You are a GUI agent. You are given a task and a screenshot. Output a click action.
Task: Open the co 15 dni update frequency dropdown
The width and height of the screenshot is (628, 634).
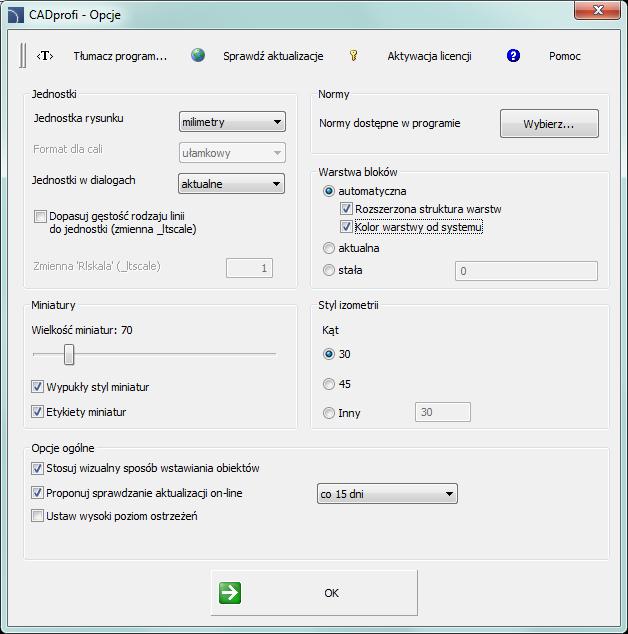(x=387, y=493)
